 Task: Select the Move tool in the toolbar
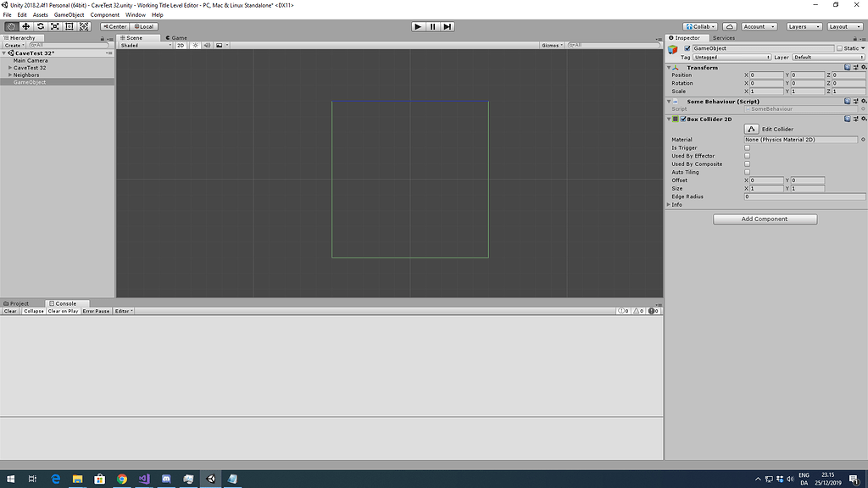pyautogui.click(x=26, y=26)
